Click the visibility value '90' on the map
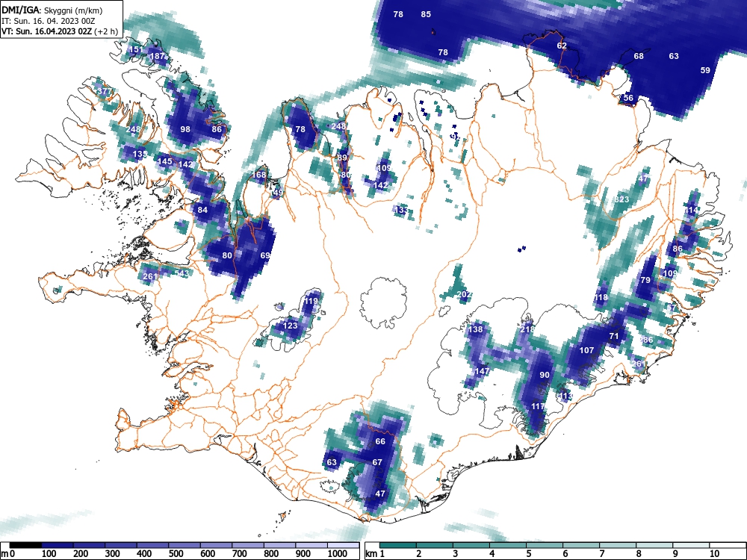 tap(545, 375)
